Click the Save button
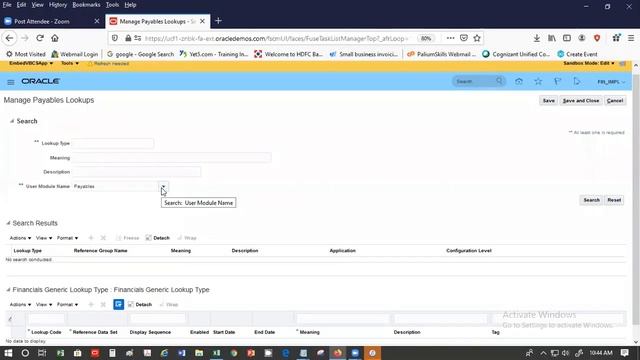640x360 pixels. coord(549,100)
